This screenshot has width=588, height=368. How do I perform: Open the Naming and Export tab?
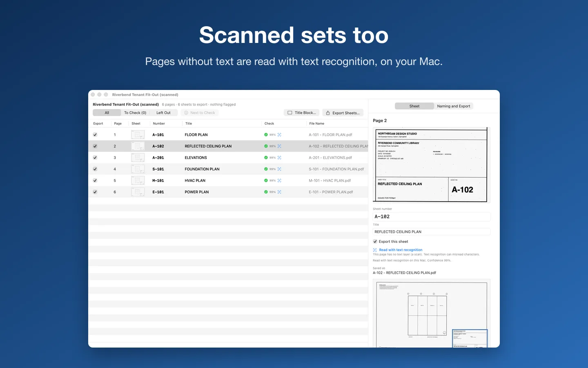[x=454, y=106]
